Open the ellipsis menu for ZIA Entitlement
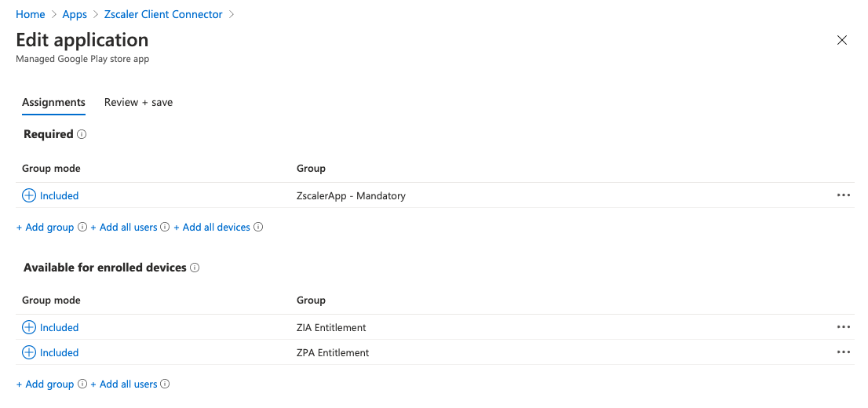Viewport: 868px width, 408px height. tap(844, 327)
